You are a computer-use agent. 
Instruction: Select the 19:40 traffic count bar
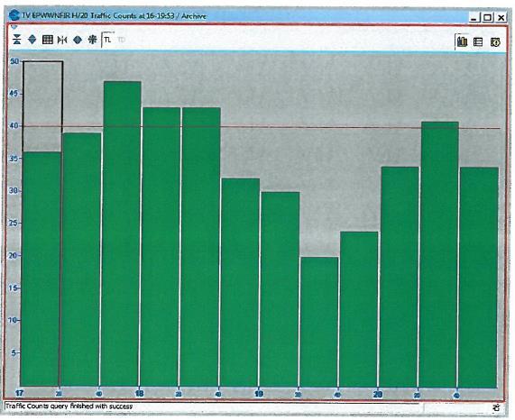pyautogui.click(x=359, y=309)
